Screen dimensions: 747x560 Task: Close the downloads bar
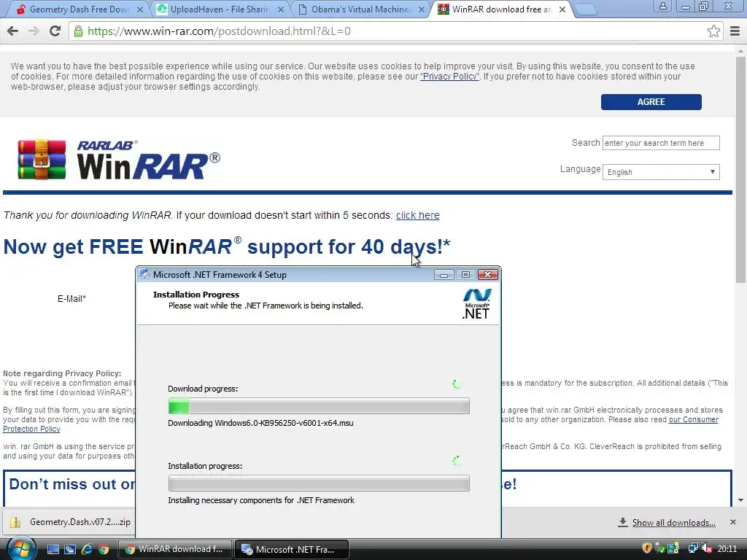point(732,522)
